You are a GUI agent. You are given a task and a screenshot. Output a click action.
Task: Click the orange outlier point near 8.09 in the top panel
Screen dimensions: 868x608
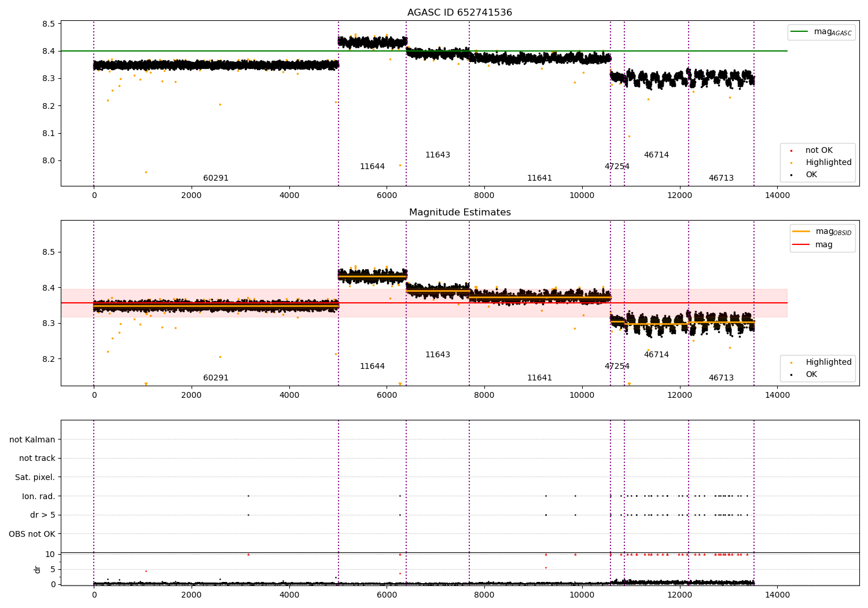click(629, 137)
